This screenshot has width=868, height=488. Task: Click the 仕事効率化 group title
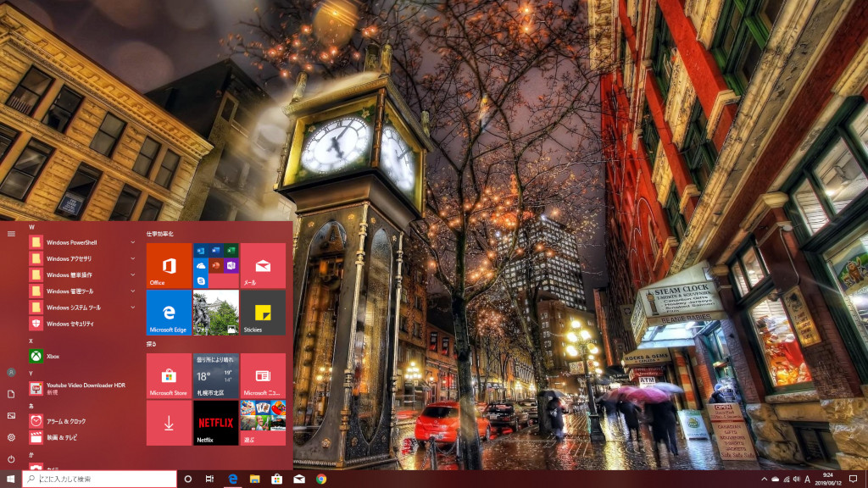(x=160, y=234)
